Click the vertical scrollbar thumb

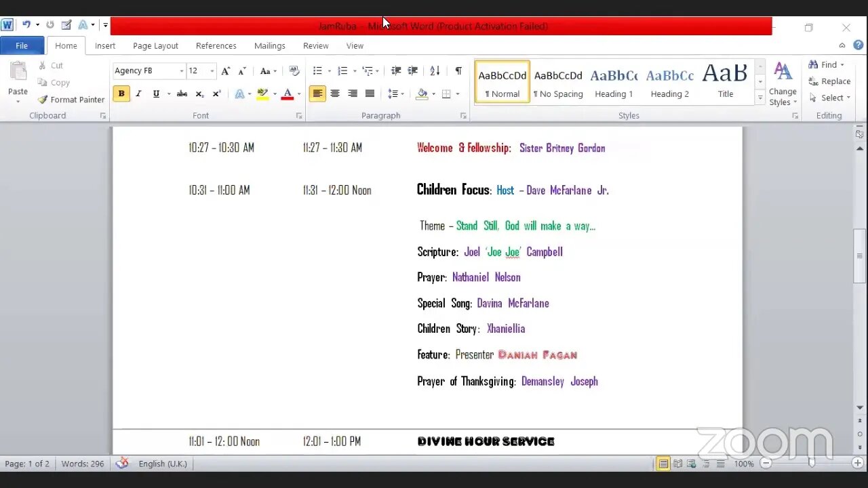click(860, 256)
